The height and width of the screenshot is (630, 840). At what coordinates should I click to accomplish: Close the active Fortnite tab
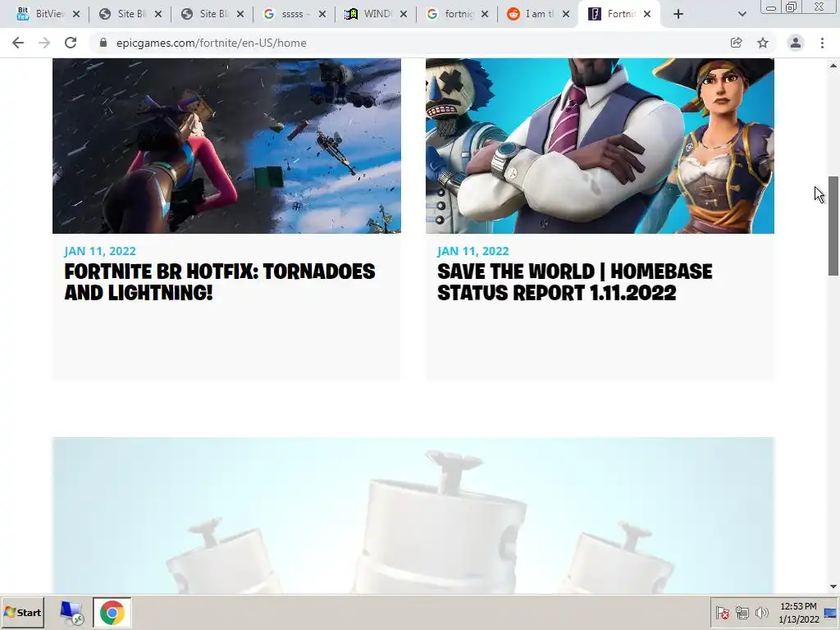[647, 15]
